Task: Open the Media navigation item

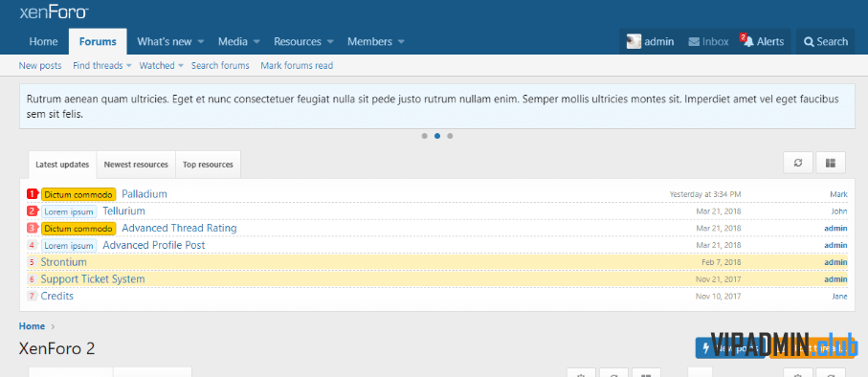Action: (233, 41)
